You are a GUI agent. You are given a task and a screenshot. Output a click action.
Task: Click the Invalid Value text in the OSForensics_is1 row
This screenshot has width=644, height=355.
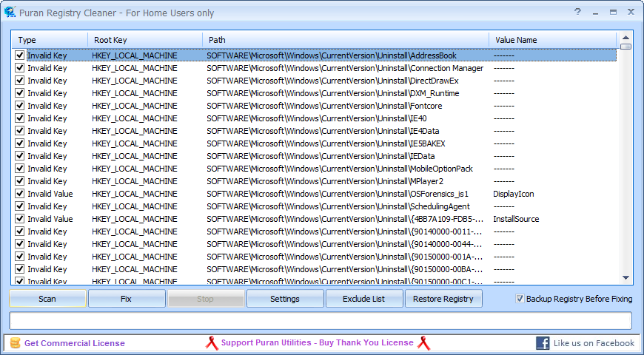50,194
